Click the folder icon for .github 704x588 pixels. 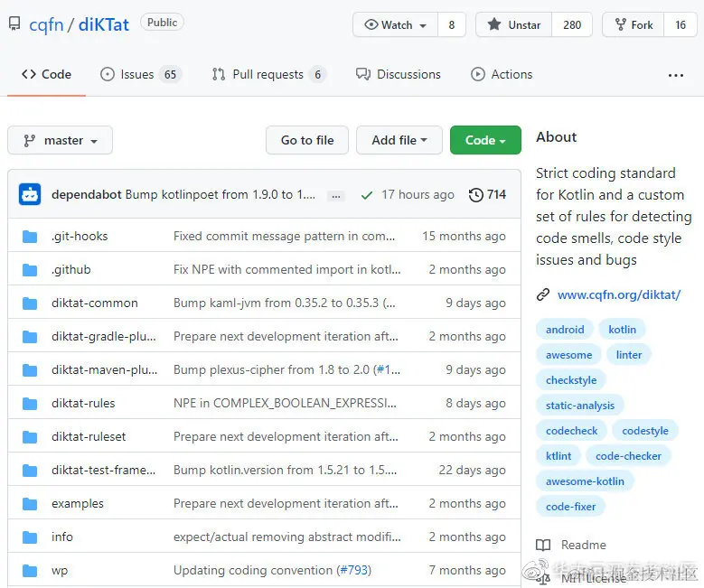click(x=30, y=270)
